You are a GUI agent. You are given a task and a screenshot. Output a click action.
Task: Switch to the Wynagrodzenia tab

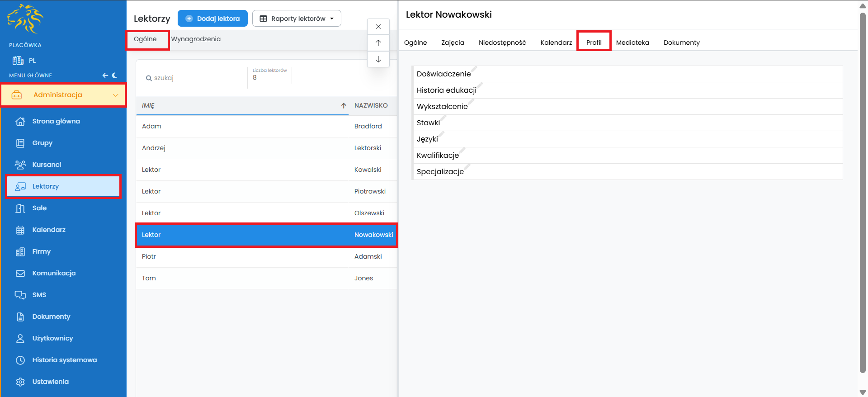point(196,39)
